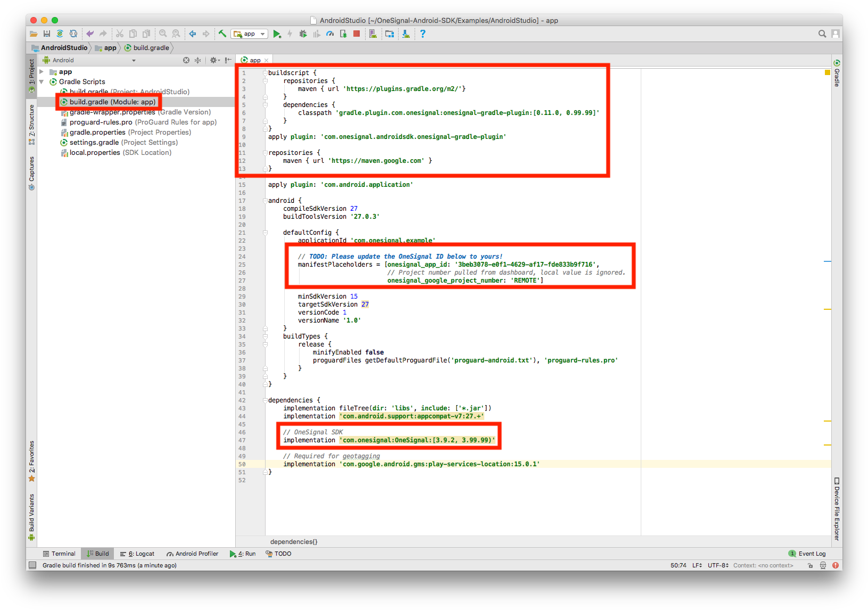This screenshot has height=610, width=868.
Task: Expand the app folder in project tree
Action: coord(42,72)
